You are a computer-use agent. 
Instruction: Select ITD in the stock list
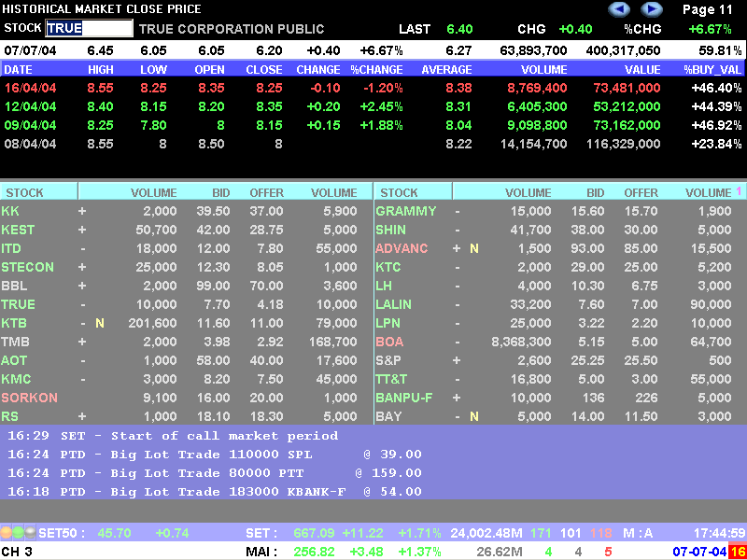(x=11, y=248)
